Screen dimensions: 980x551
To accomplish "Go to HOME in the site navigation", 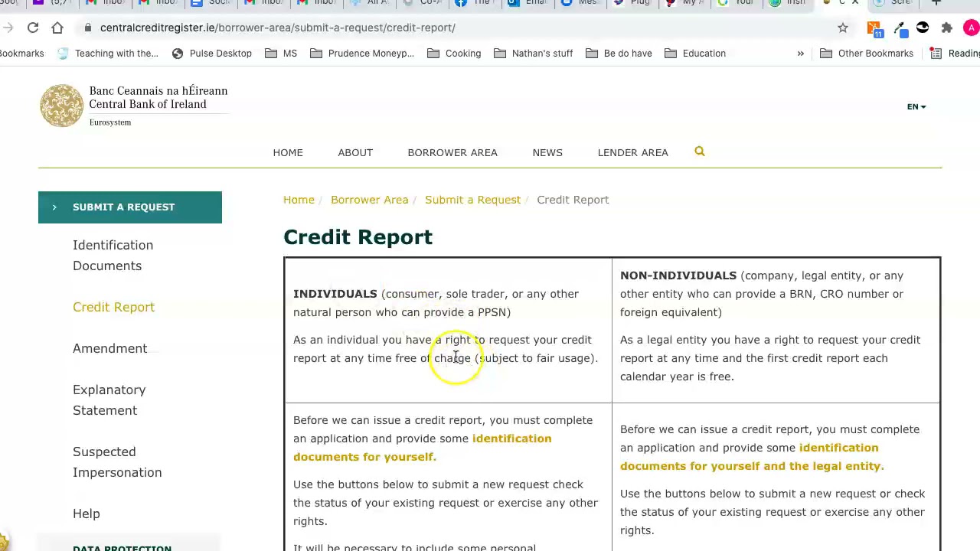I will tap(288, 152).
